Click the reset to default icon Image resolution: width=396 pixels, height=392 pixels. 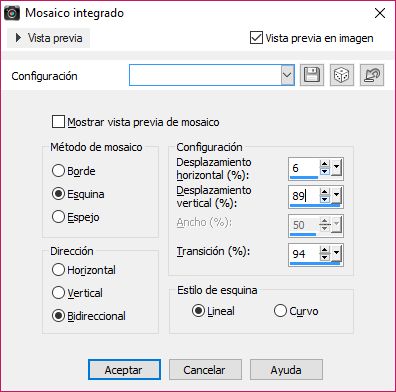(372, 75)
